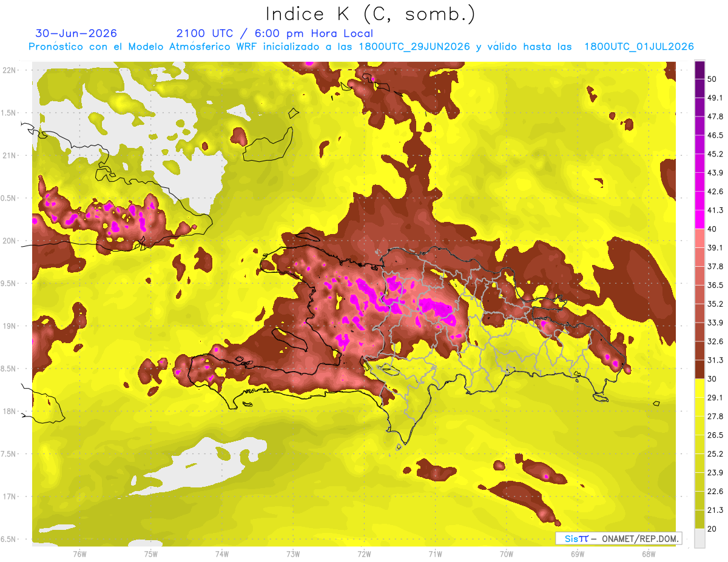Click the '70W' longitude label
The image size is (728, 562).
pyautogui.click(x=507, y=554)
